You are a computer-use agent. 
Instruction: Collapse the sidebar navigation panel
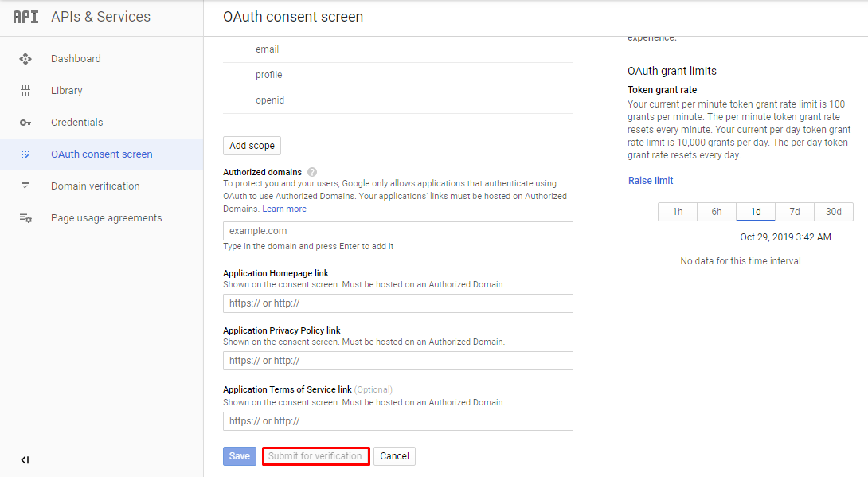pyautogui.click(x=25, y=459)
